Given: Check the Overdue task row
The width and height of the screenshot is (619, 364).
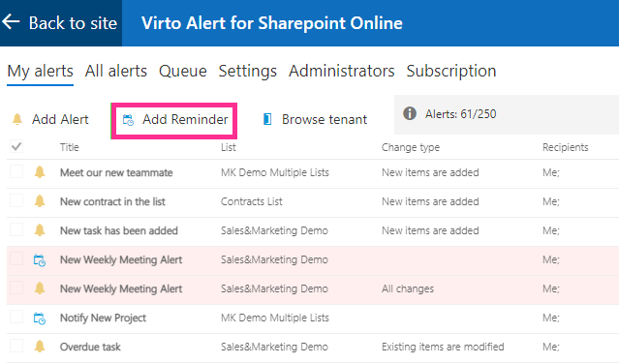Looking at the screenshot, I should (x=16, y=346).
